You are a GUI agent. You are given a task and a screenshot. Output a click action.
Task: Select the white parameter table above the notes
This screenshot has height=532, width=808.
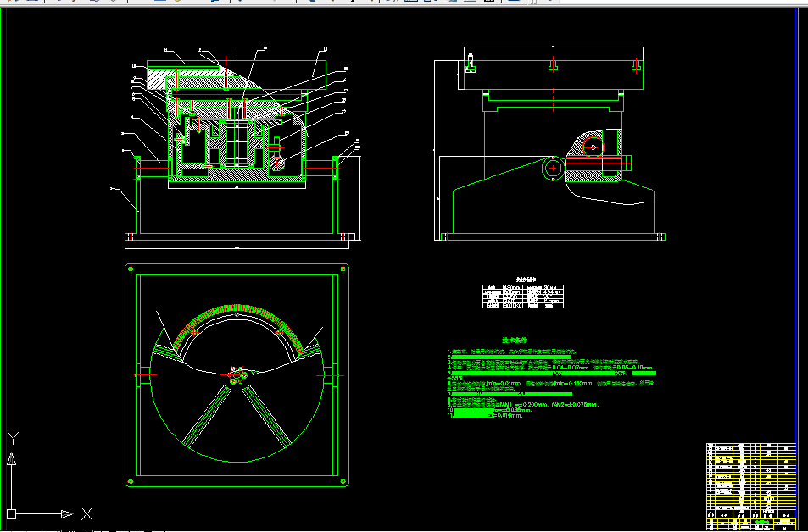pyautogui.click(x=523, y=296)
